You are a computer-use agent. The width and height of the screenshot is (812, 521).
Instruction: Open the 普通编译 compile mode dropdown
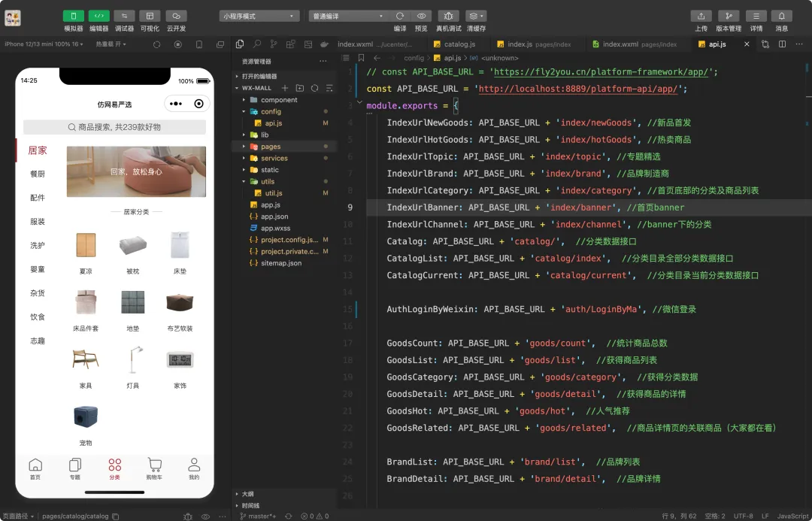347,16
